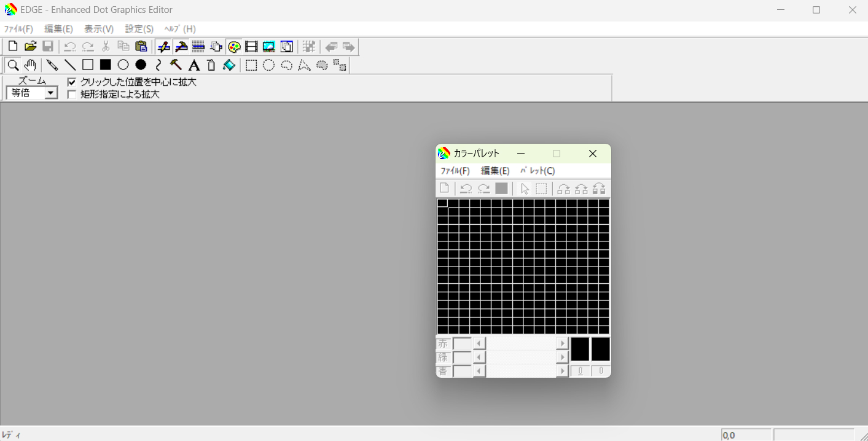
Task: Enable 矩形指定による拡大 checkbox
Action: point(72,95)
